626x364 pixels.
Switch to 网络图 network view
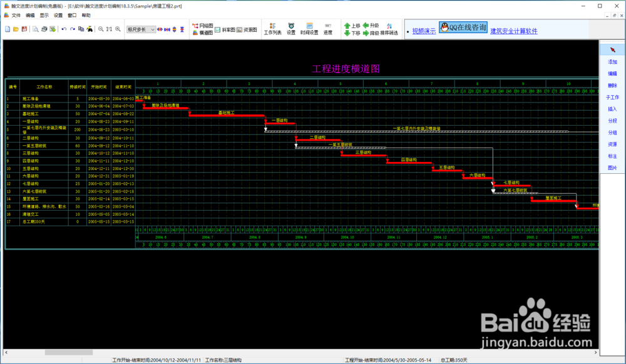tap(202, 26)
